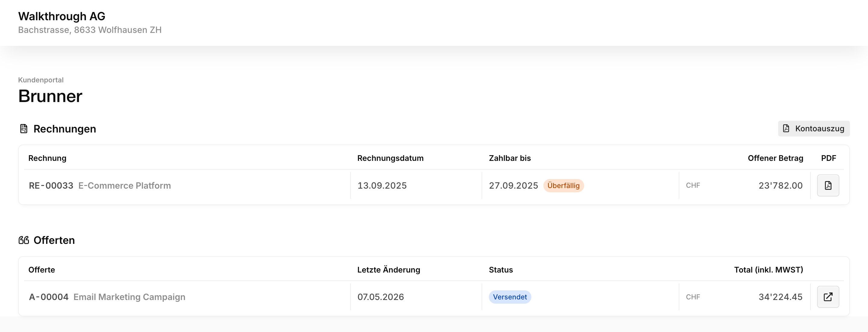Click the Kundenportal label
Viewport: 868px width, 332px height.
[41, 80]
